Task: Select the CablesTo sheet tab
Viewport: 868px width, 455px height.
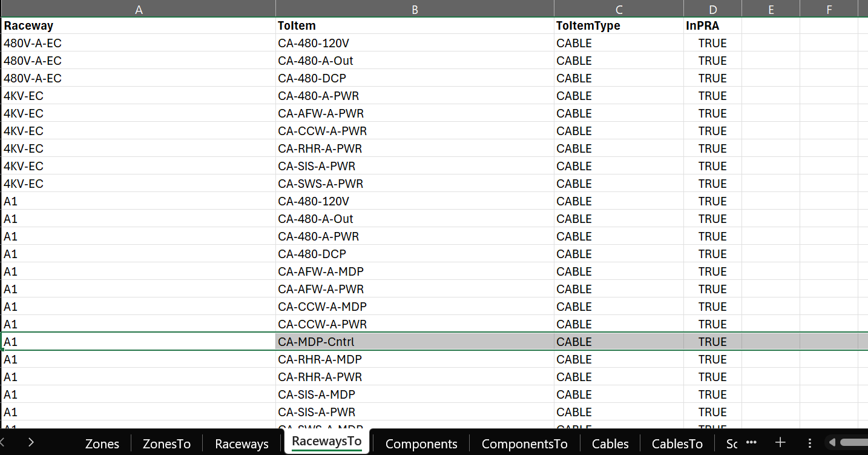Action: [x=677, y=444]
